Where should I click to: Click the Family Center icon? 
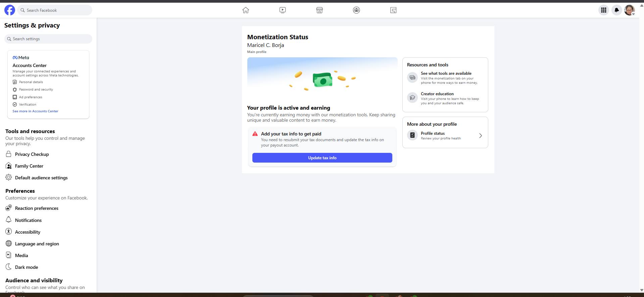pos(9,166)
